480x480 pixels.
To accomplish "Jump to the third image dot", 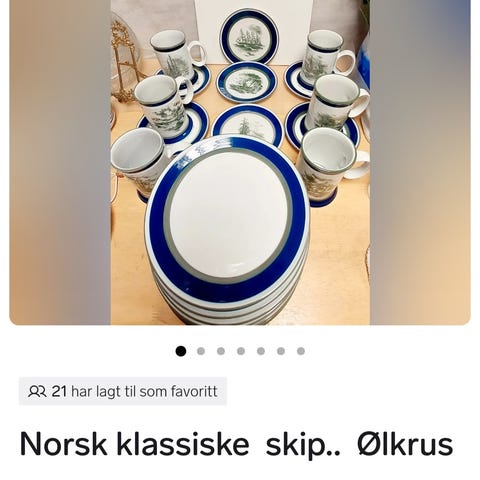I will [x=221, y=351].
